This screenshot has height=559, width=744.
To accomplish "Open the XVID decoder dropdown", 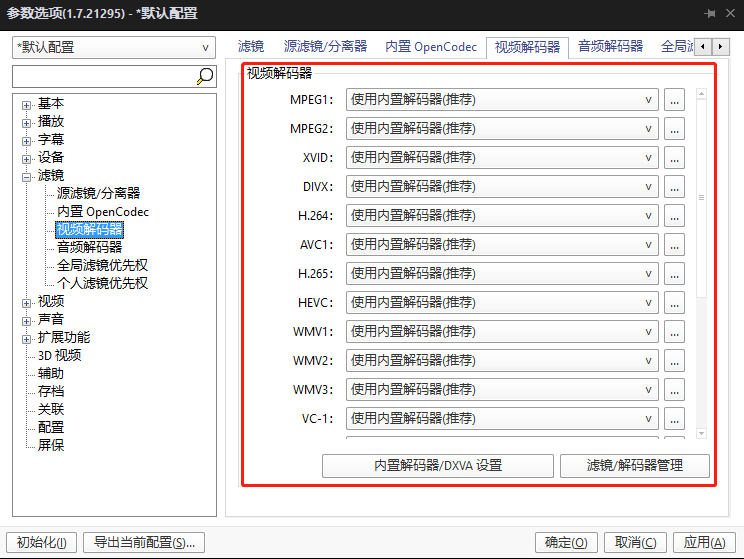I will coord(502,158).
